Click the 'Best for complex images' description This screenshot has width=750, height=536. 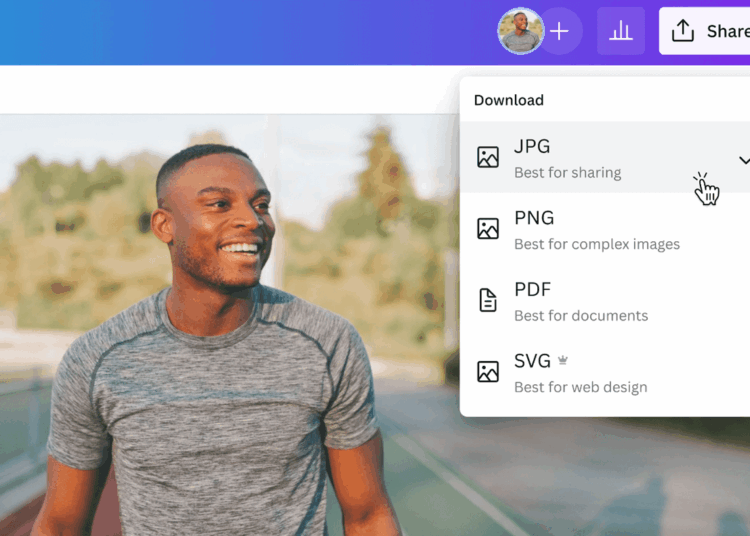596,244
